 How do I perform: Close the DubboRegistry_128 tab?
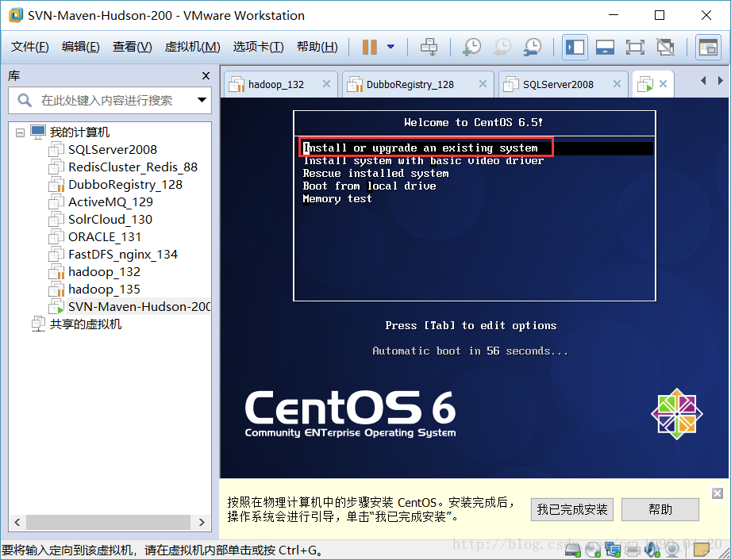[483, 84]
